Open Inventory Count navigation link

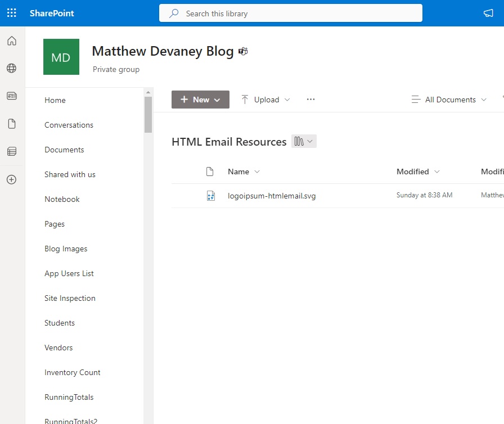click(73, 372)
